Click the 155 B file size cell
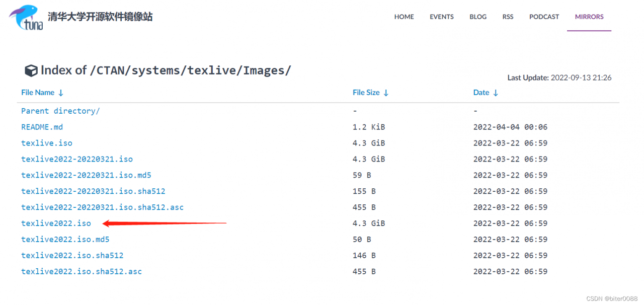This screenshot has height=305, width=644. [x=364, y=192]
